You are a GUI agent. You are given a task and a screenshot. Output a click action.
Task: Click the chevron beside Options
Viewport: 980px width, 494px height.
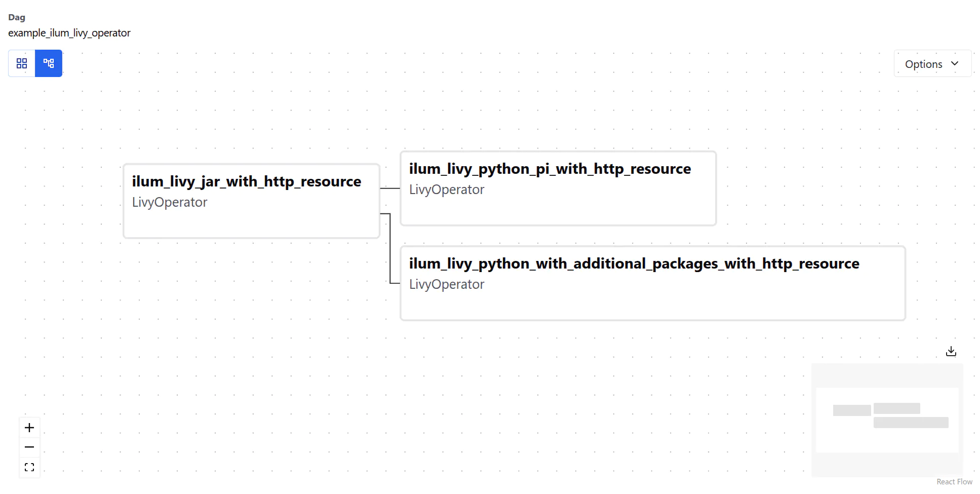pos(955,64)
